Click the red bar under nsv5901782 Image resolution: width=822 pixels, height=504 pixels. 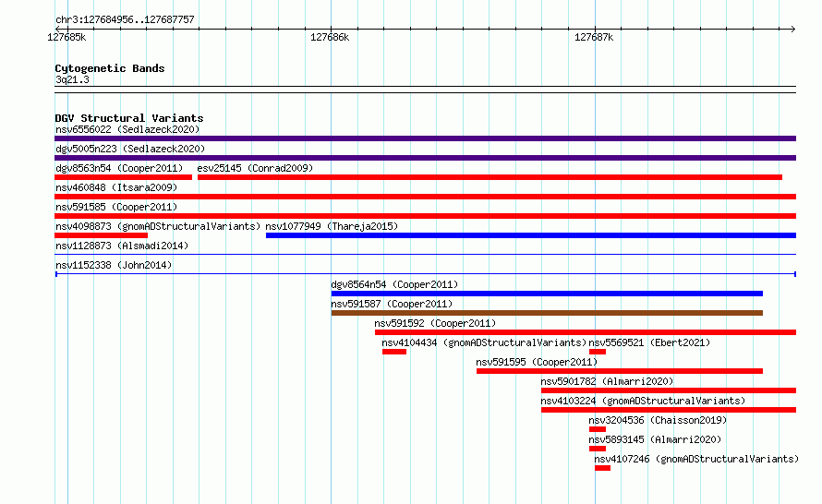[x=669, y=390]
